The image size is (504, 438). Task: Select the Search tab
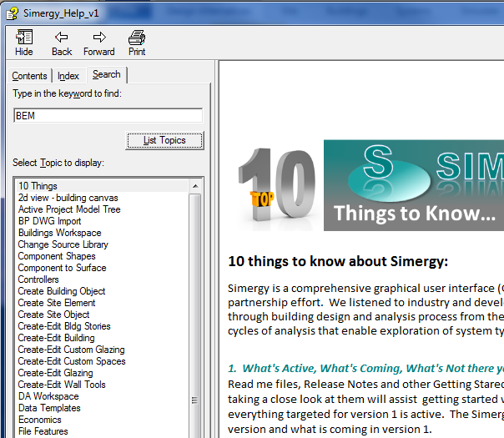[x=107, y=75]
